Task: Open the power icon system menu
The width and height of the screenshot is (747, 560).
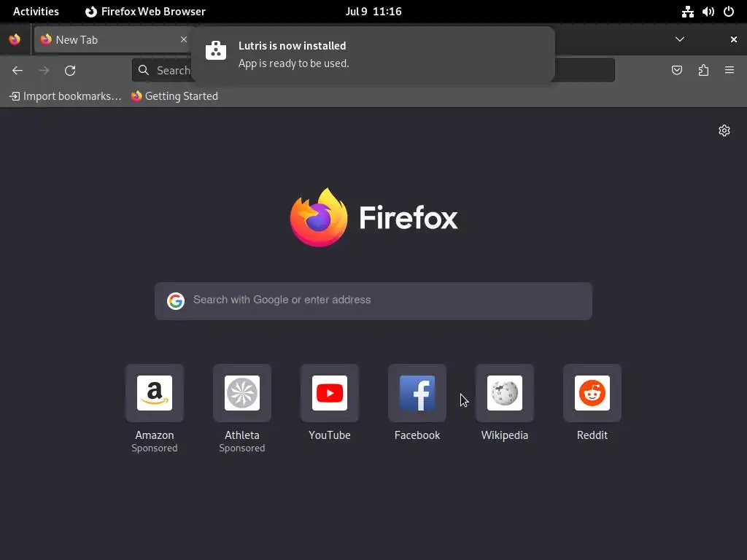Action: [729, 12]
